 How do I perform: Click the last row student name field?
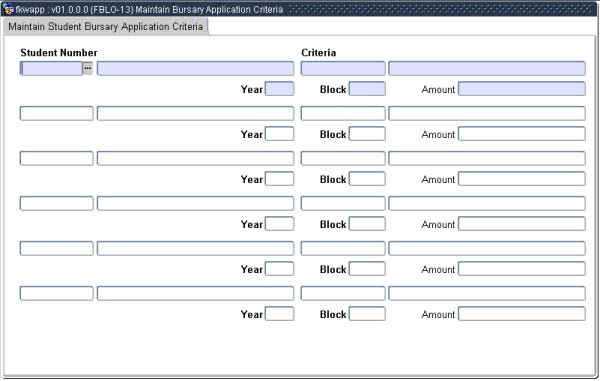point(196,293)
